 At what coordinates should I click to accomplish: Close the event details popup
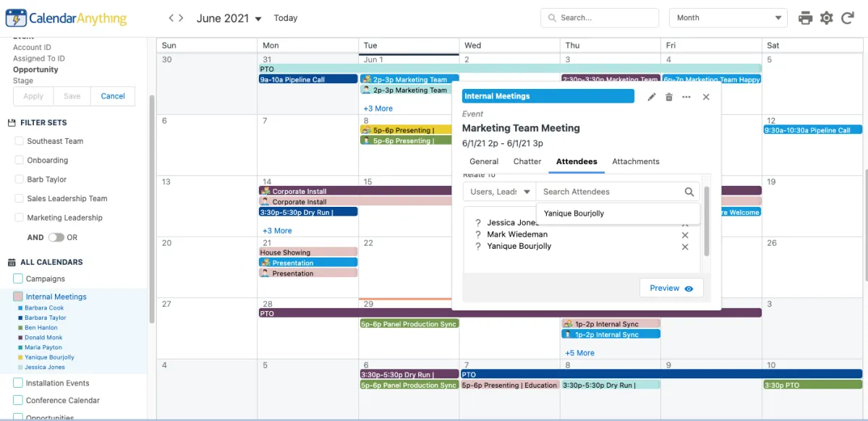click(x=706, y=96)
